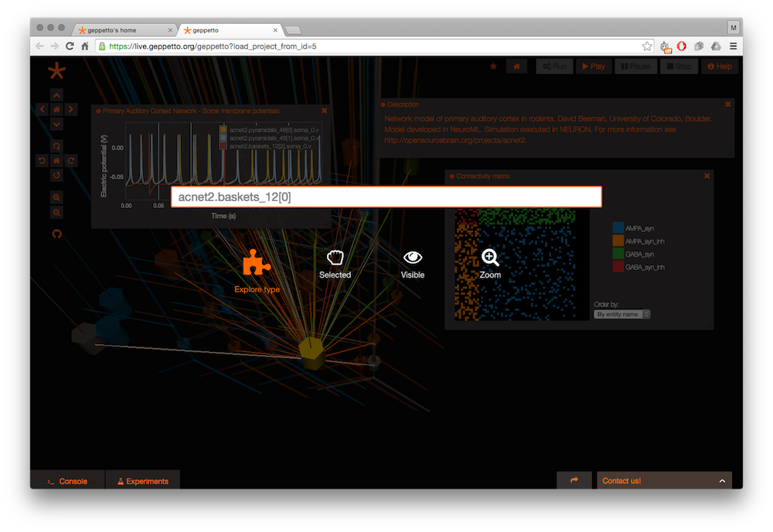Click the opensourcebrain.org projects link in Description

pyautogui.click(x=455, y=140)
